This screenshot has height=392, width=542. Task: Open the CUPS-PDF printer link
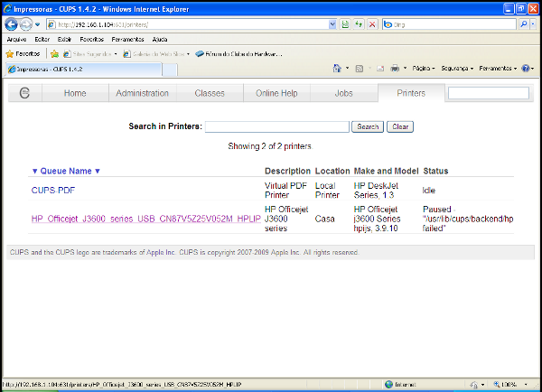tap(53, 190)
